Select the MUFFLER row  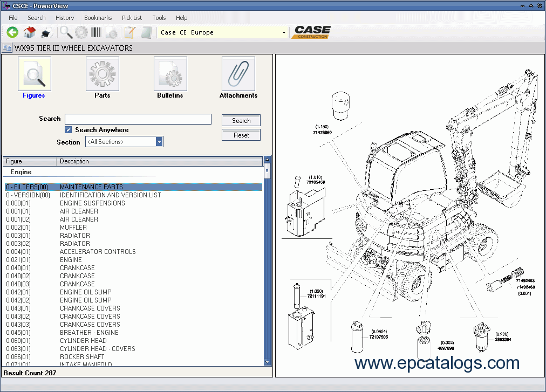click(133, 228)
